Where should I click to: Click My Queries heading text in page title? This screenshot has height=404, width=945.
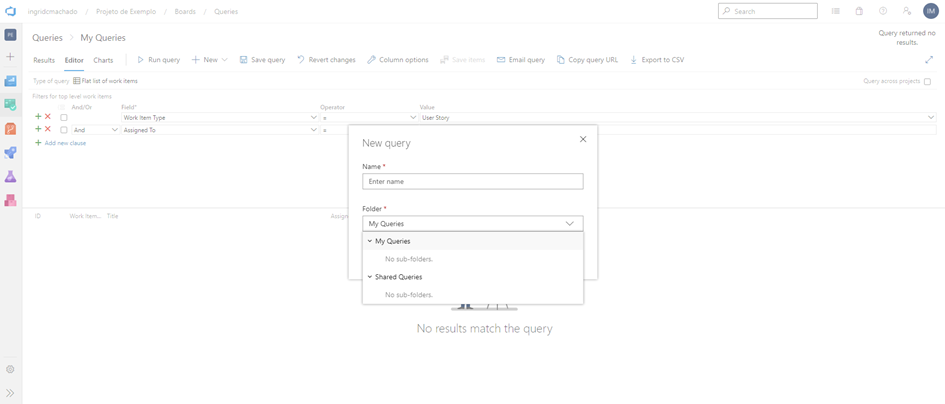coord(103,37)
